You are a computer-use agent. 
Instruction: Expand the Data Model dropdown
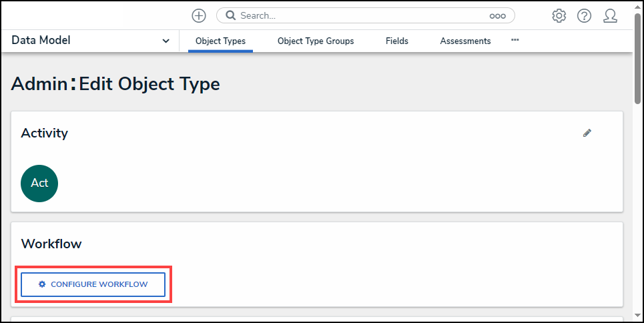[x=166, y=41]
